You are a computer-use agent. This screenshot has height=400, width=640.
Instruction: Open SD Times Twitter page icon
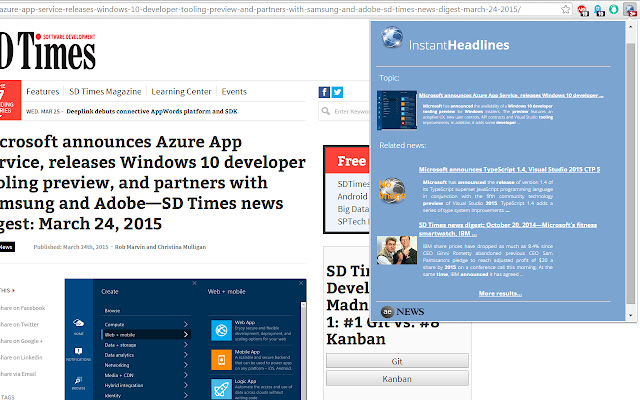point(337,92)
